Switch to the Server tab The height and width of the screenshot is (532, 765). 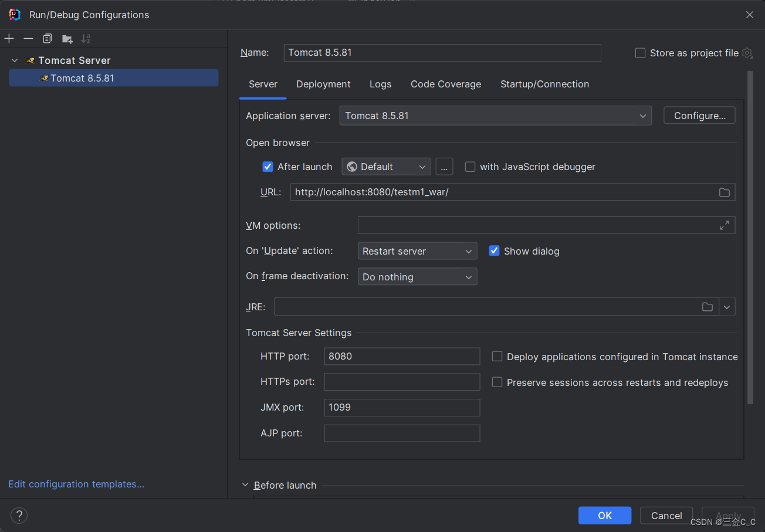263,84
